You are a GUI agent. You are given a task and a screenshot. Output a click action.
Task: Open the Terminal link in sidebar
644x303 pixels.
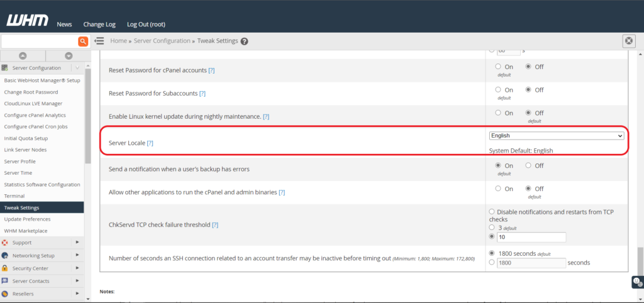pyautogui.click(x=15, y=196)
